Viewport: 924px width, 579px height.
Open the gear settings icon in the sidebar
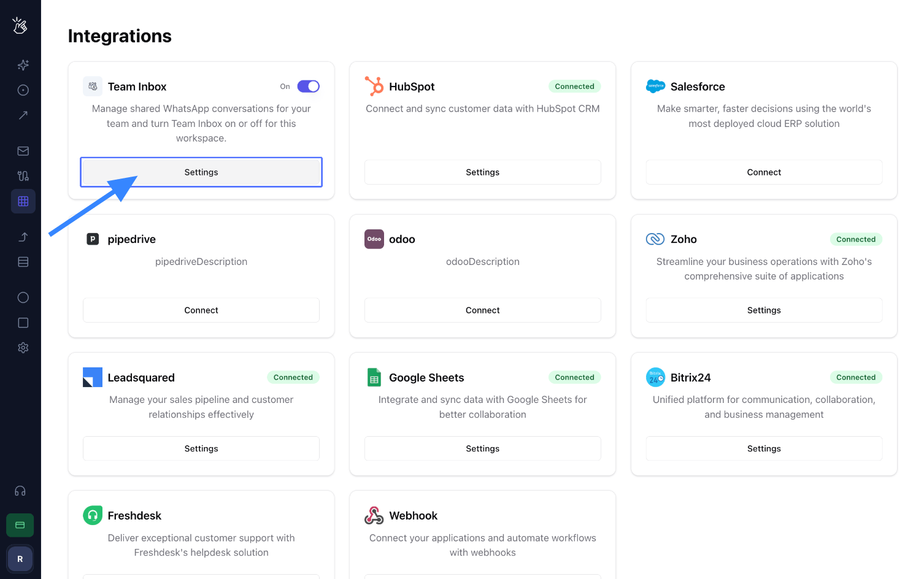[23, 348]
